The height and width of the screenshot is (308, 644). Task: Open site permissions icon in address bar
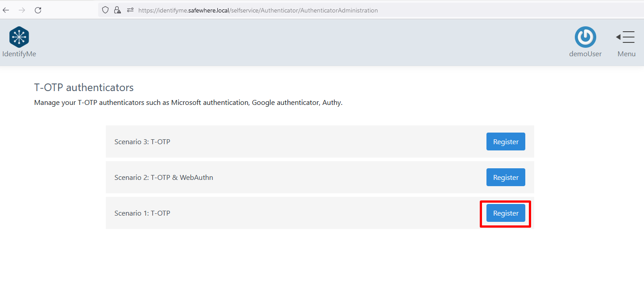pos(130,10)
